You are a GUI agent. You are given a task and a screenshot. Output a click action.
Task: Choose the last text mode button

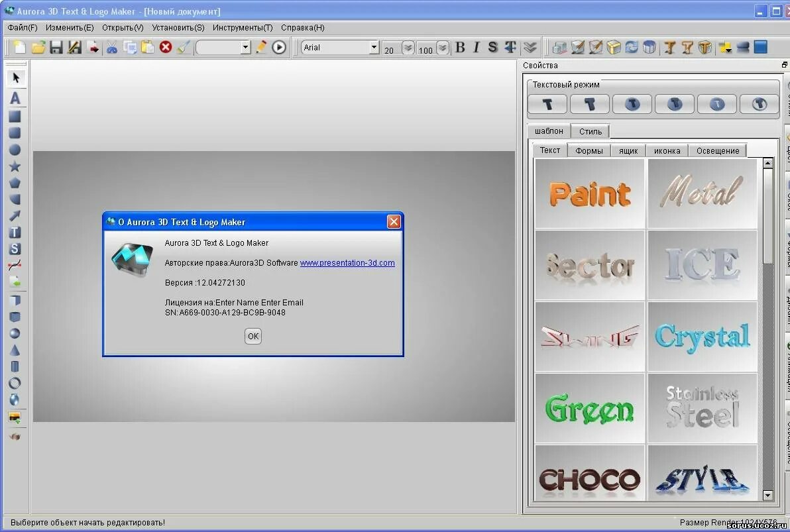click(760, 104)
